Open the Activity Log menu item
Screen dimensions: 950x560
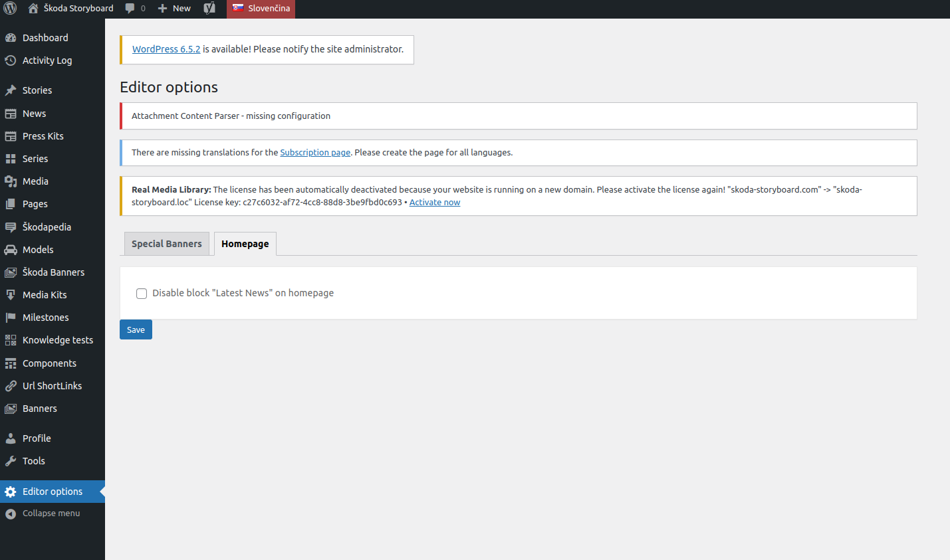(x=53, y=60)
